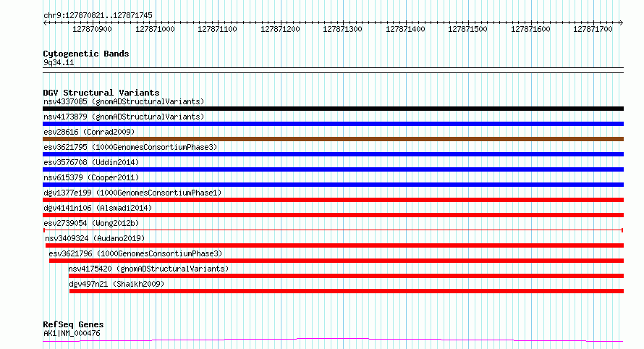
Task: Select the nsv3409324 Audano2019 label
Action: click(95, 238)
